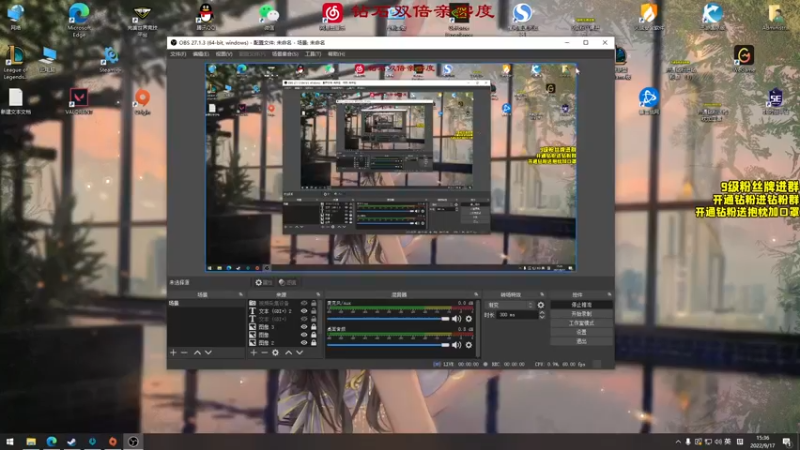
Task: Hide the 文本 (GDI+) 2 source
Action: click(x=303, y=311)
